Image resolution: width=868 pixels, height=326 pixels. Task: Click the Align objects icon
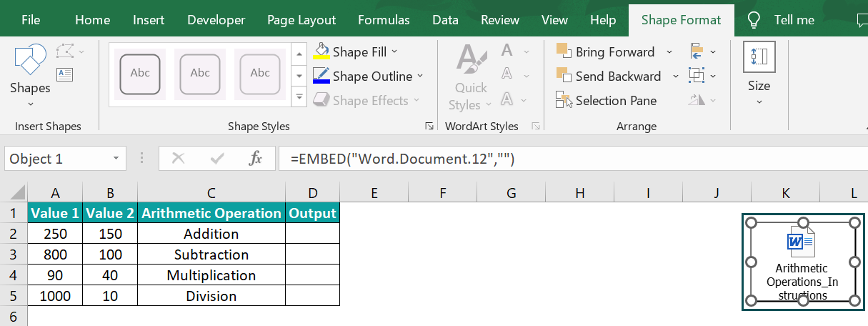(x=697, y=51)
